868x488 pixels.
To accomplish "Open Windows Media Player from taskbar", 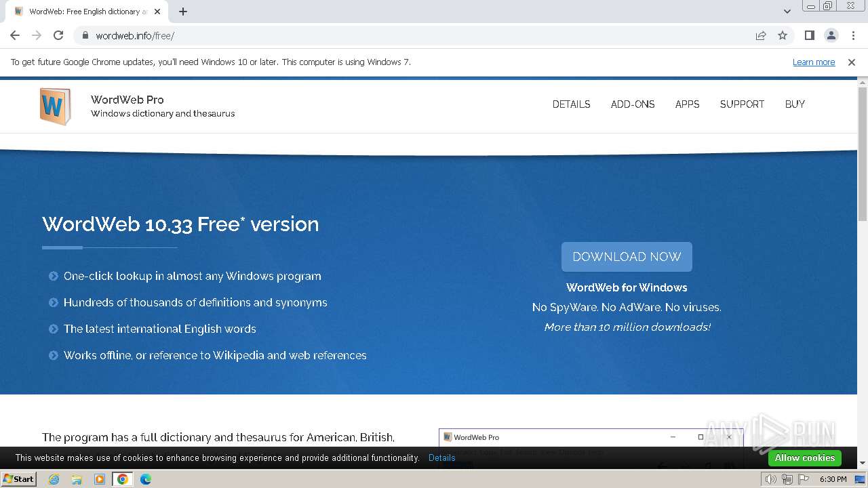I will (100, 479).
